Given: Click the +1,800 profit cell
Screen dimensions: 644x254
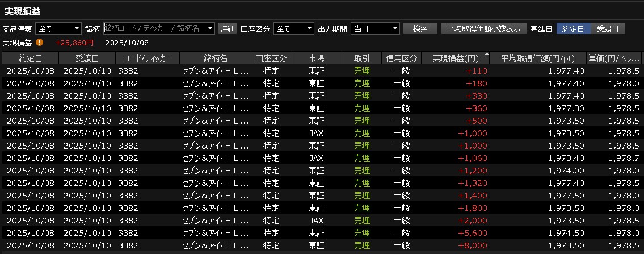Looking at the screenshot, I should [x=473, y=208].
